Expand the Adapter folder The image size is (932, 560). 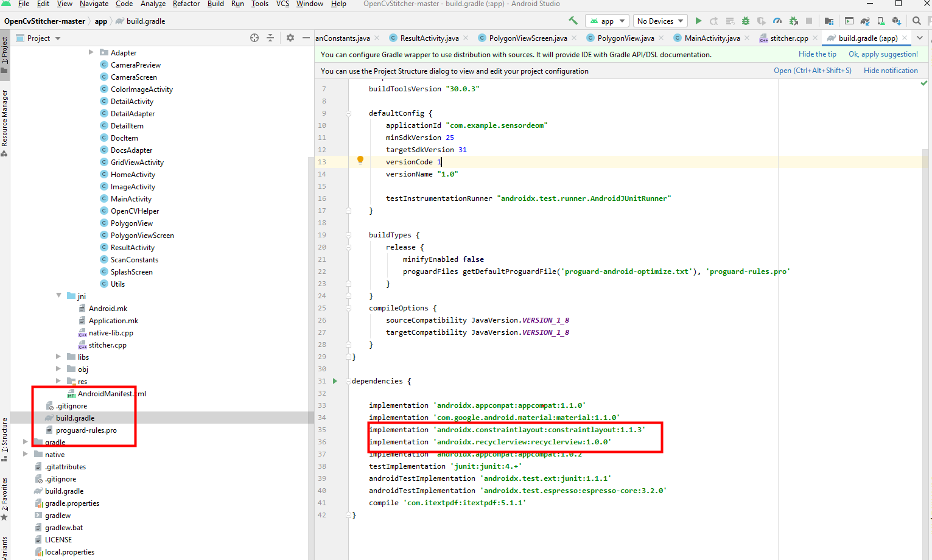tap(91, 52)
